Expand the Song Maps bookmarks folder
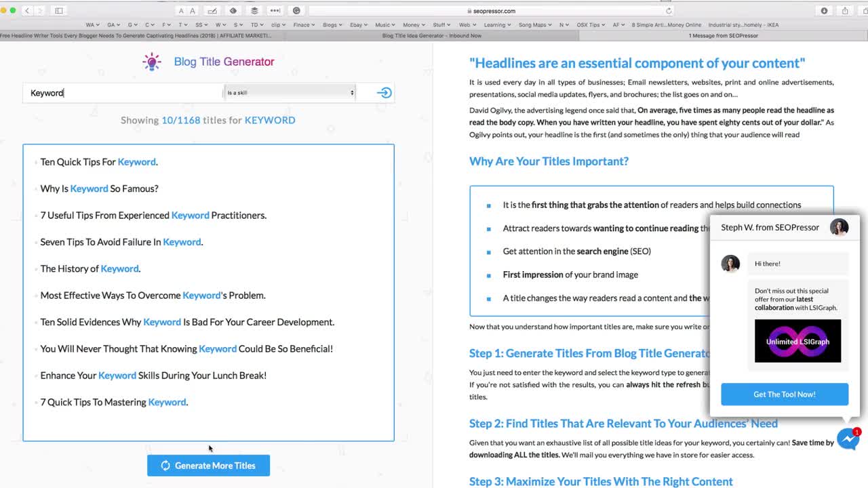This screenshot has width=868, height=488. coord(535,25)
